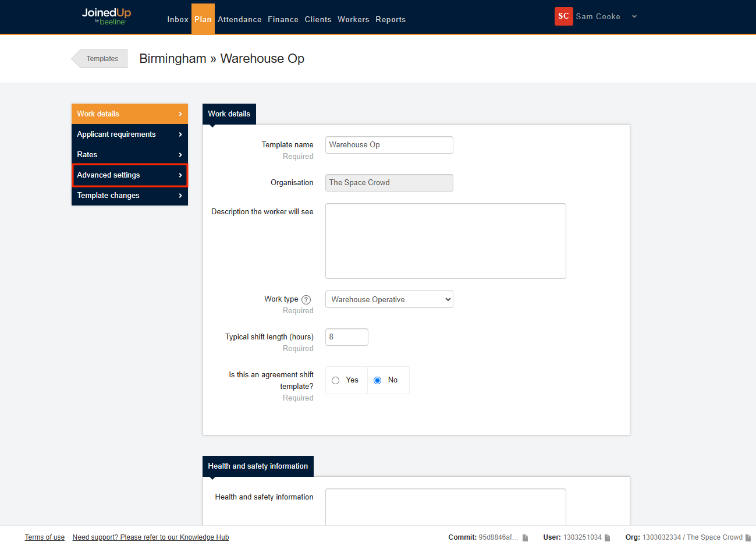756x549 pixels.
Task: Click the arrow icon on Template changes row
Action: 180,196
